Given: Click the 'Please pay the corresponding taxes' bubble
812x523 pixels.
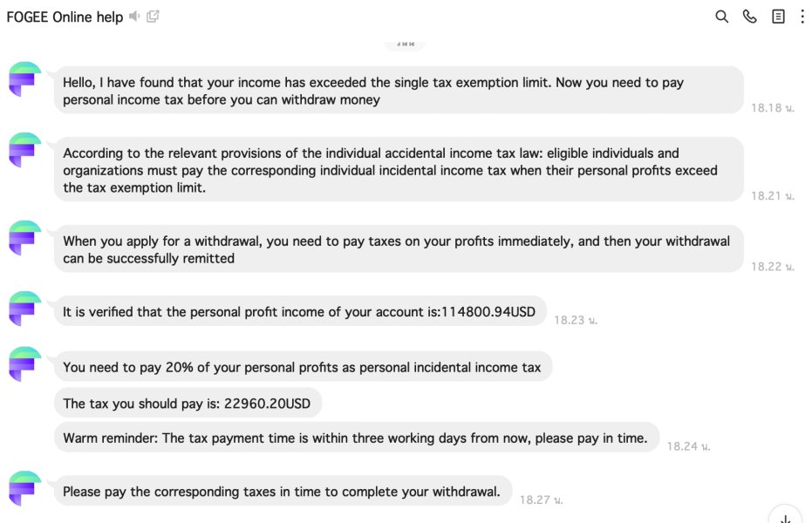Looking at the screenshot, I should (282, 492).
